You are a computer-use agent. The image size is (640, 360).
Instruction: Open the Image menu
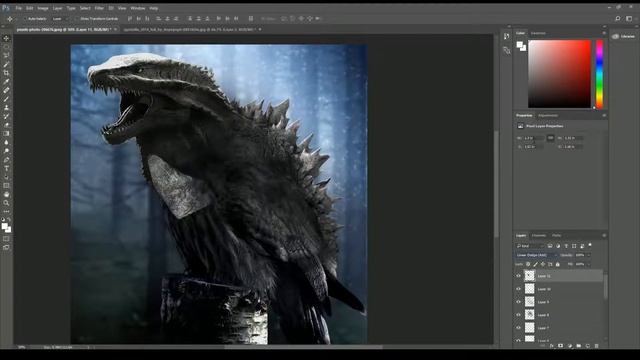(x=43, y=8)
